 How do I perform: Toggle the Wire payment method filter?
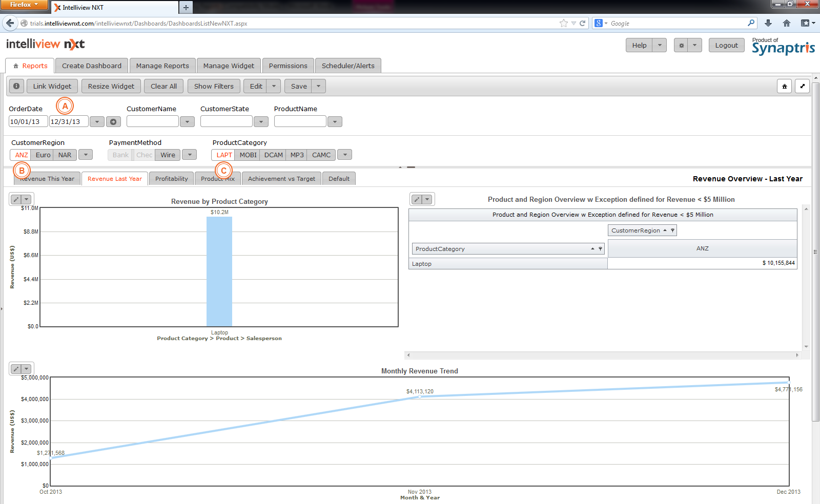pyautogui.click(x=168, y=155)
